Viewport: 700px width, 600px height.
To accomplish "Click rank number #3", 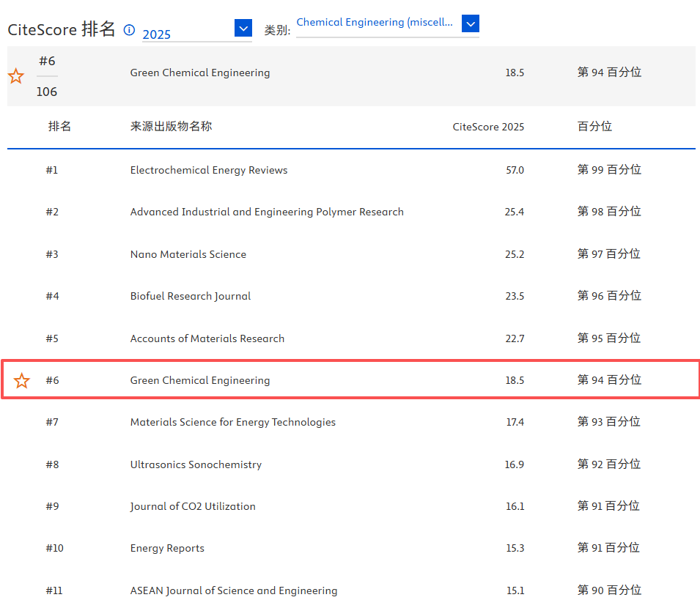I will click(x=52, y=254).
